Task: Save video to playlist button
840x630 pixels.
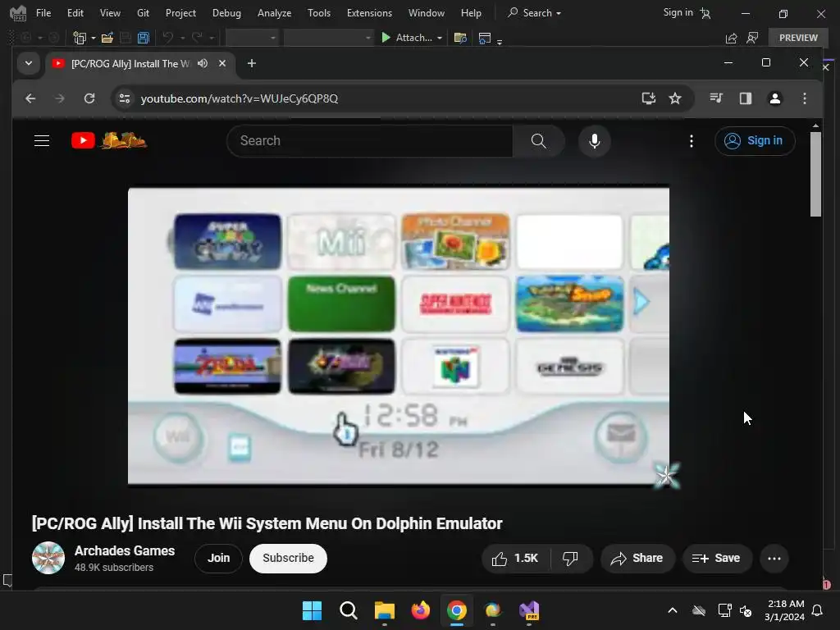Action: [x=716, y=558]
